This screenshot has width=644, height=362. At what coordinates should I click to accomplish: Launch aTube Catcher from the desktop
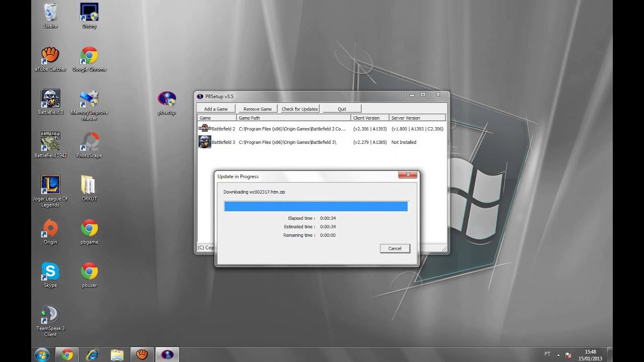click(50, 59)
